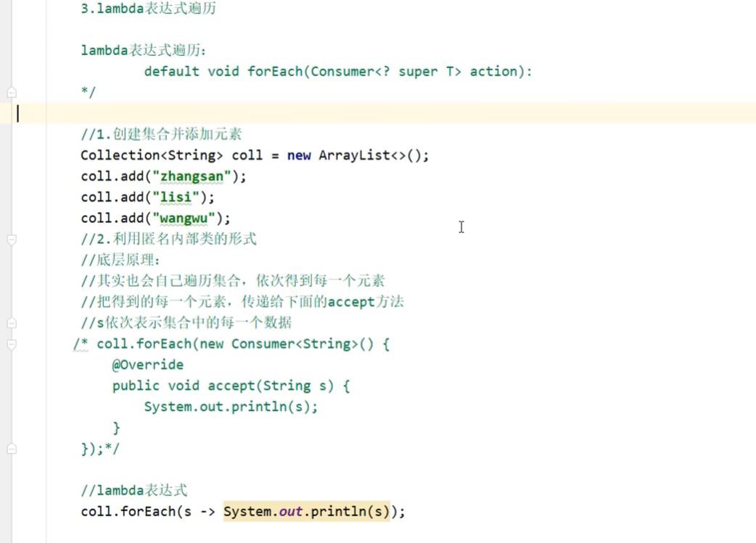
Task: Click the string literal "lisi"
Action: [x=173, y=197]
